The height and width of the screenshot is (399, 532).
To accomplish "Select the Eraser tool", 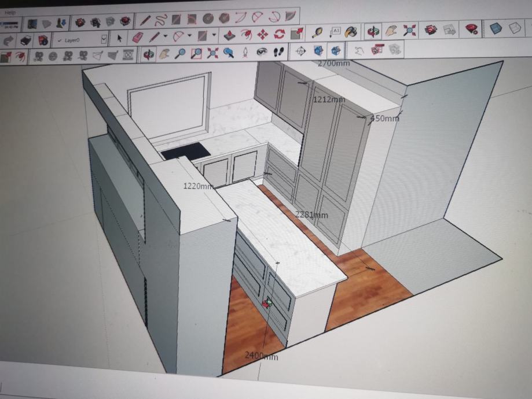I will (x=137, y=38).
